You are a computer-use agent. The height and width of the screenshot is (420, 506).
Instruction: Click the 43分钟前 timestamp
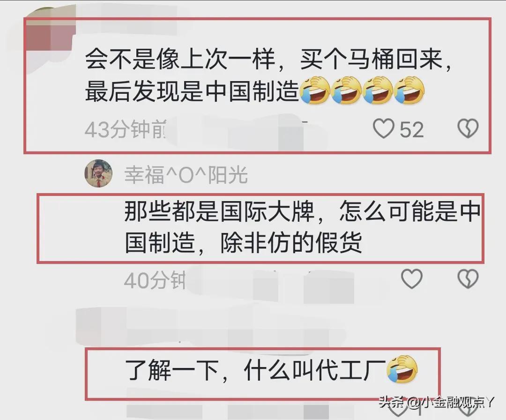[x=126, y=129]
